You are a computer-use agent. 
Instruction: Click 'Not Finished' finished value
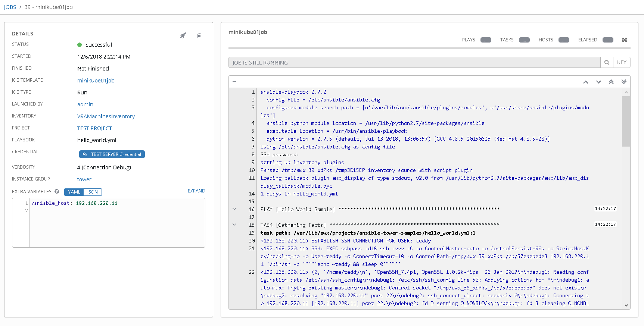pyautogui.click(x=93, y=69)
